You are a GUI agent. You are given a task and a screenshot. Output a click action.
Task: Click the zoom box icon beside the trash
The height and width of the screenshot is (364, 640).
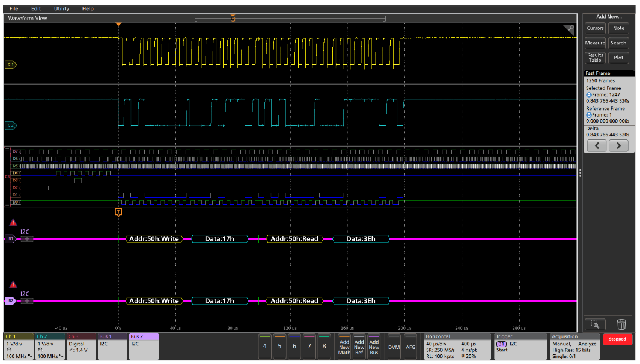pyautogui.click(x=594, y=324)
